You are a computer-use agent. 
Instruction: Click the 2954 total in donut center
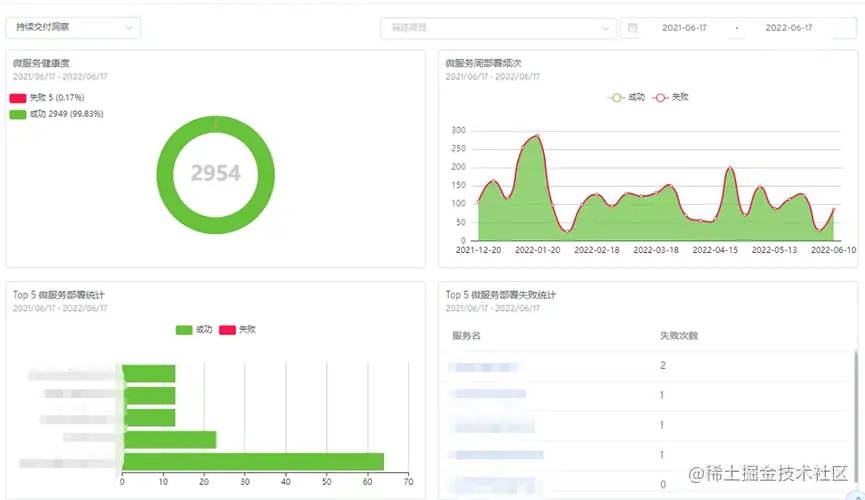point(216,173)
